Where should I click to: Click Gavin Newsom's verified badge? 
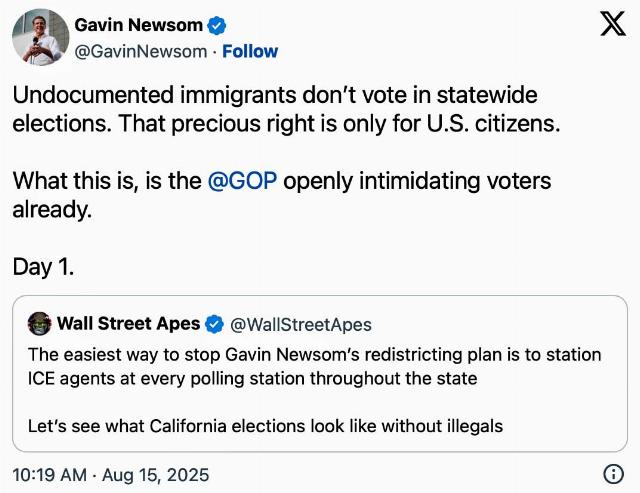click(216, 26)
